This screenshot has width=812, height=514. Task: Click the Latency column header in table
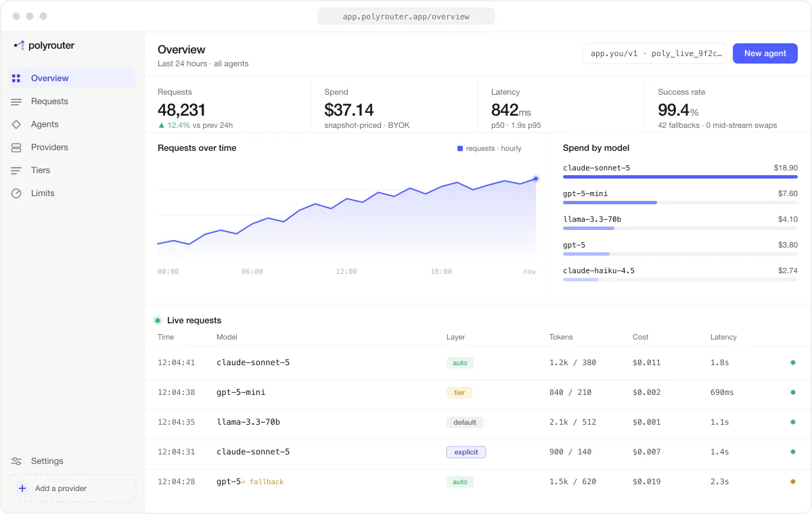click(723, 337)
